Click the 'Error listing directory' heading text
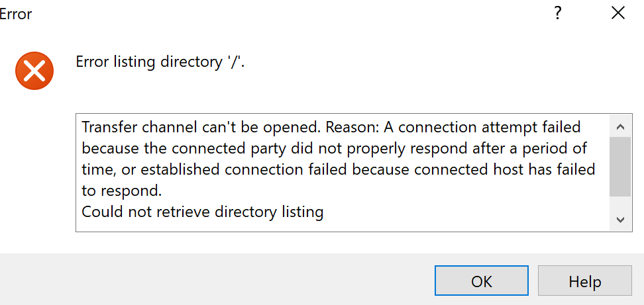The image size is (644, 305). pos(161,62)
